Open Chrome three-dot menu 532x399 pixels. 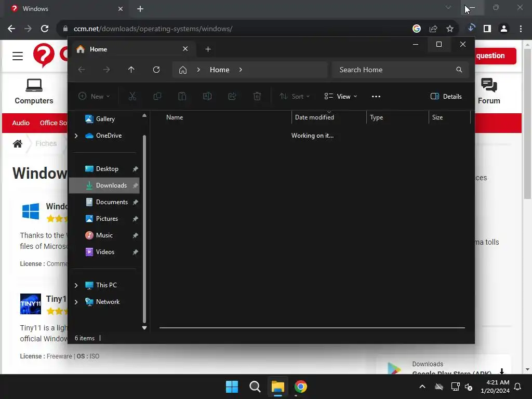[x=521, y=29]
